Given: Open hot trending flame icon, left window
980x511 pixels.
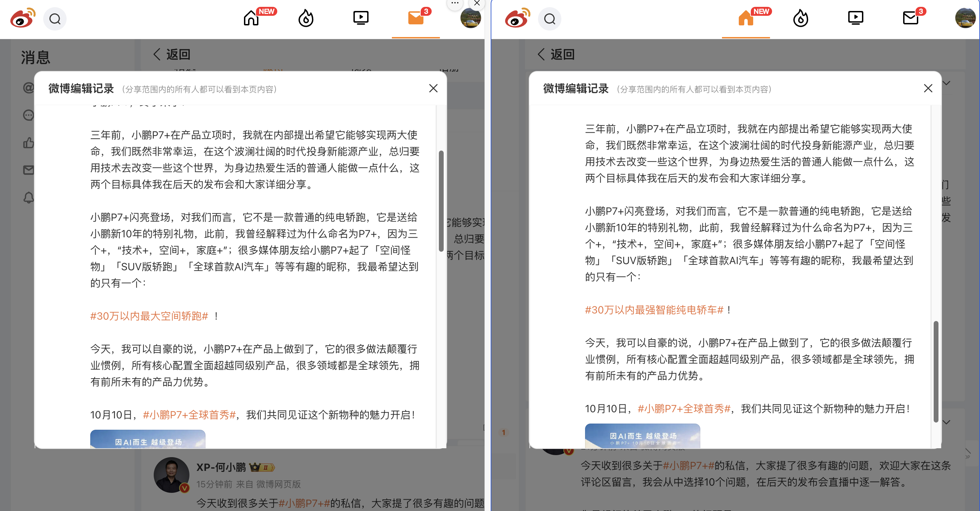Looking at the screenshot, I should pos(306,18).
